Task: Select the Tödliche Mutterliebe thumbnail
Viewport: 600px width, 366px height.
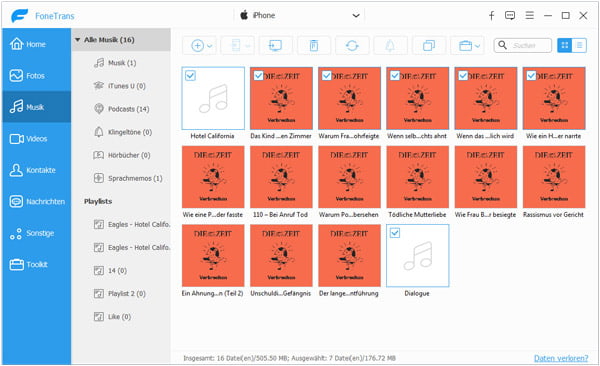Action: click(x=417, y=177)
